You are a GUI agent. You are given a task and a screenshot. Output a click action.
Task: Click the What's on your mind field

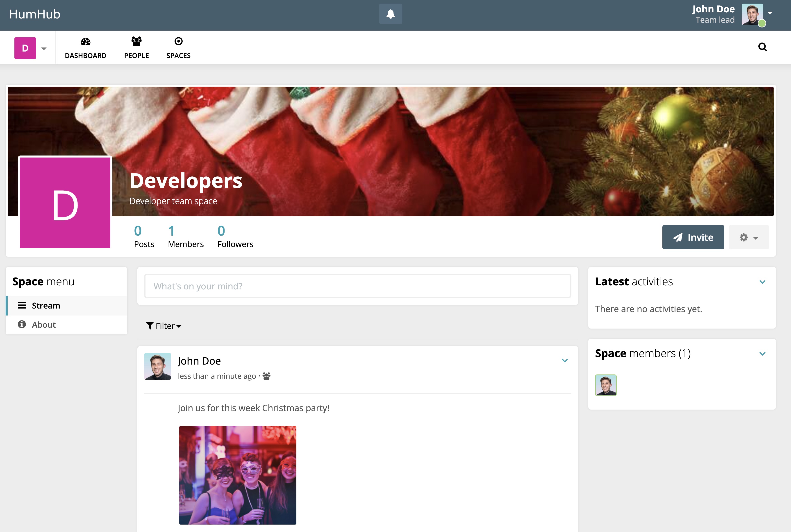(x=357, y=286)
